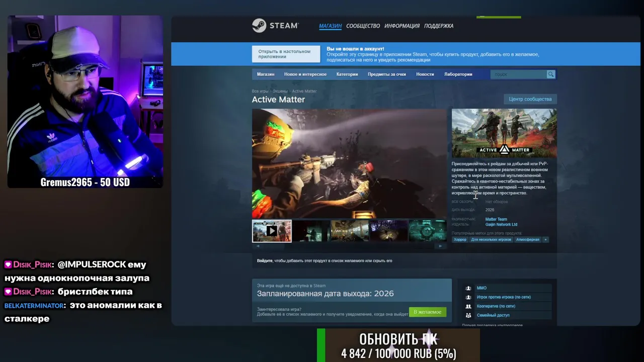Select third screenshot thumbnail
This screenshot has width=644, height=362.
click(350, 231)
